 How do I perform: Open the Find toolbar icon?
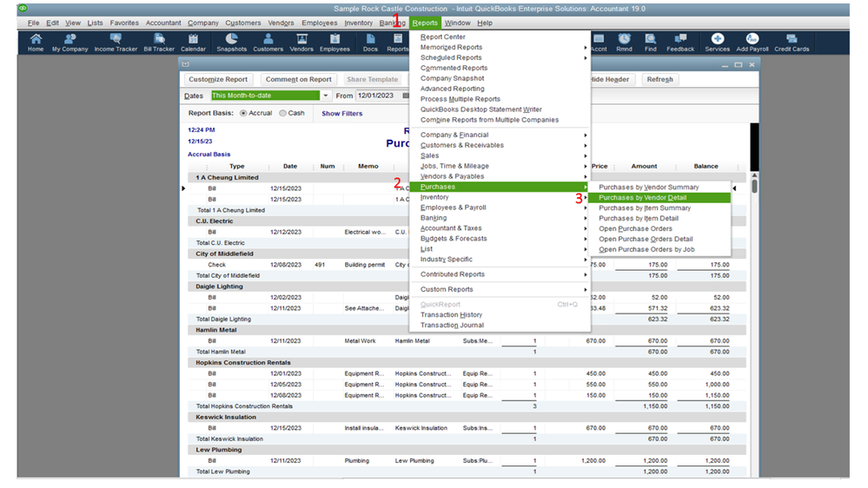click(x=651, y=43)
